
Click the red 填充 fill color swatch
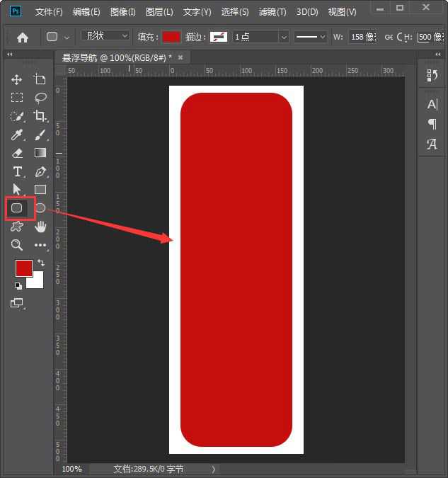(171, 37)
